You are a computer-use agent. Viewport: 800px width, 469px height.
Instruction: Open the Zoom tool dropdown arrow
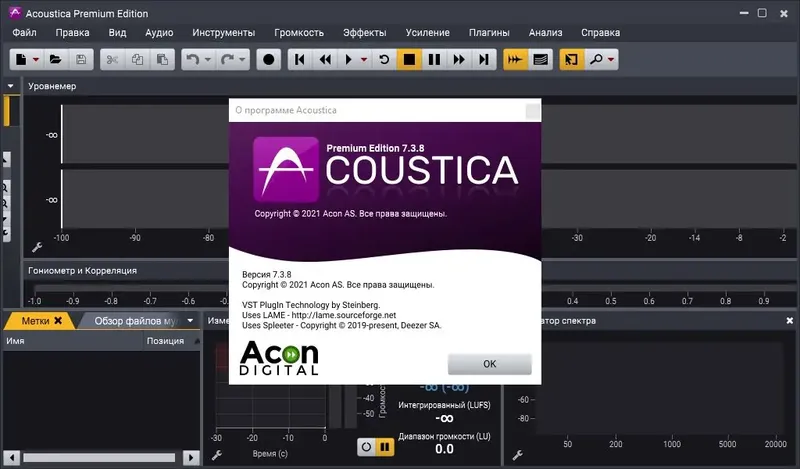611,60
